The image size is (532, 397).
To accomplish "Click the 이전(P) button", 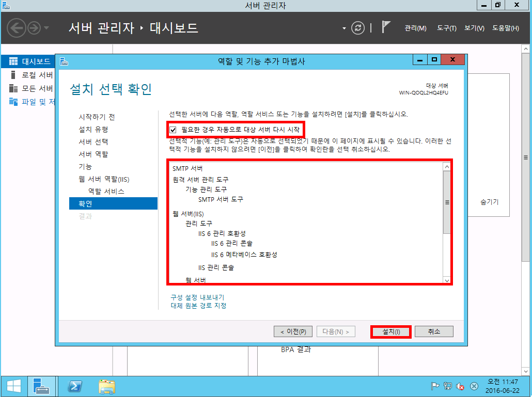I will tap(293, 331).
